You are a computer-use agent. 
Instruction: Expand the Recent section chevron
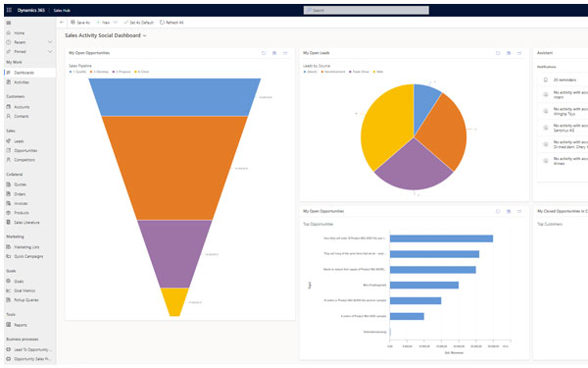[x=50, y=42]
